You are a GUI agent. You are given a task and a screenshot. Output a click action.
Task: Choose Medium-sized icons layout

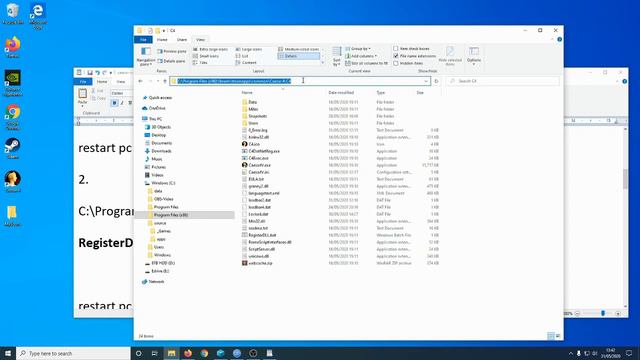pyautogui.click(x=298, y=49)
